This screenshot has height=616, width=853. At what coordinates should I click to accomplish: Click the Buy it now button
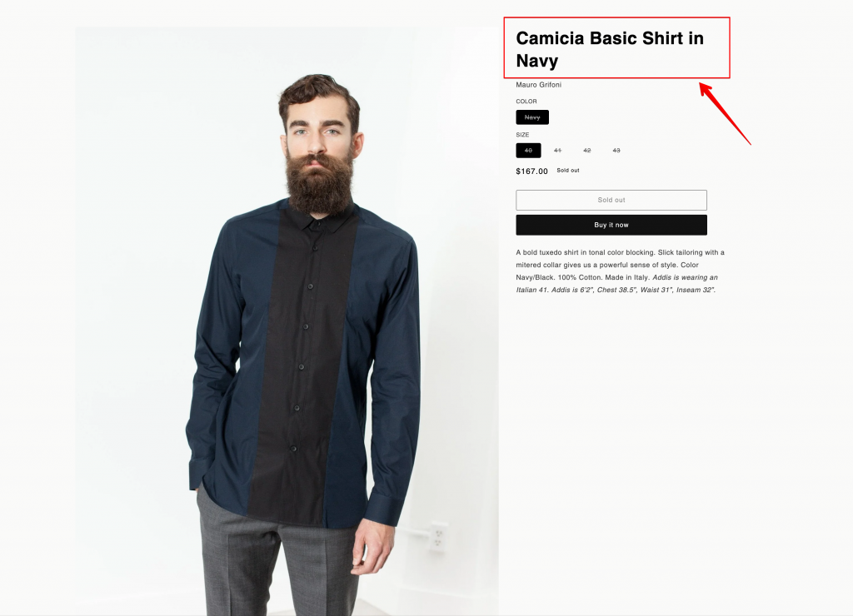(x=611, y=225)
